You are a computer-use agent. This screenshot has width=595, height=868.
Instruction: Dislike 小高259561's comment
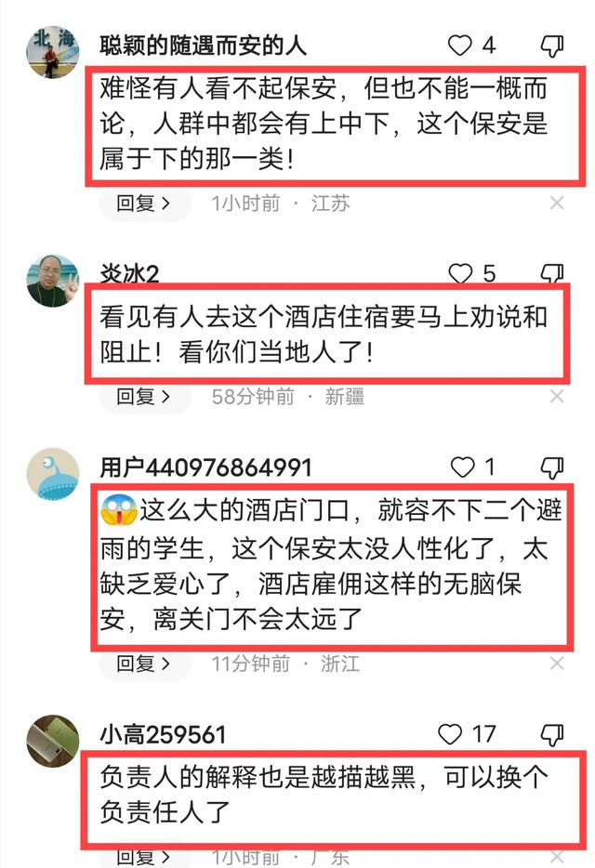pyautogui.click(x=552, y=735)
